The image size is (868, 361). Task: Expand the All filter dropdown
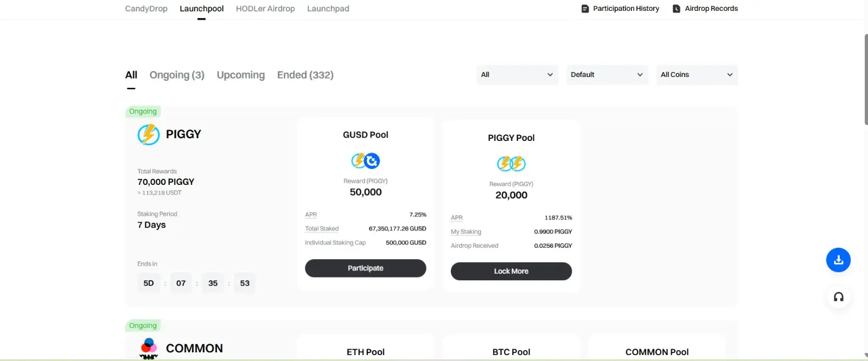(517, 75)
